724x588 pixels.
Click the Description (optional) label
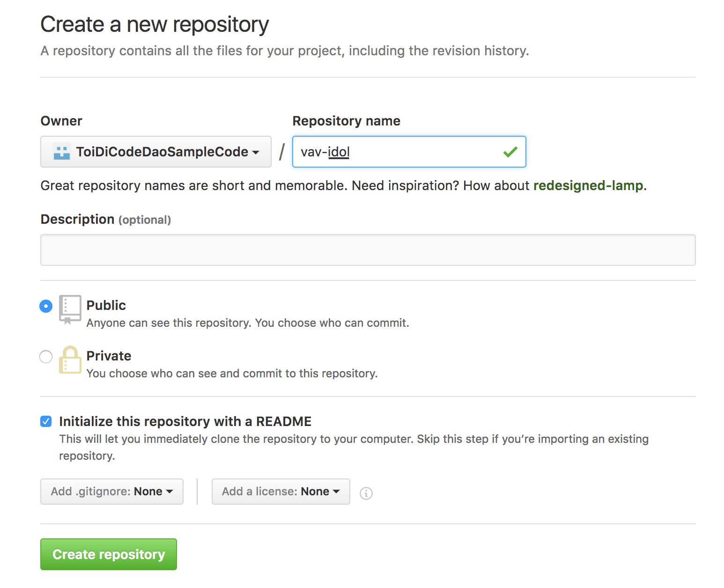point(106,219)
